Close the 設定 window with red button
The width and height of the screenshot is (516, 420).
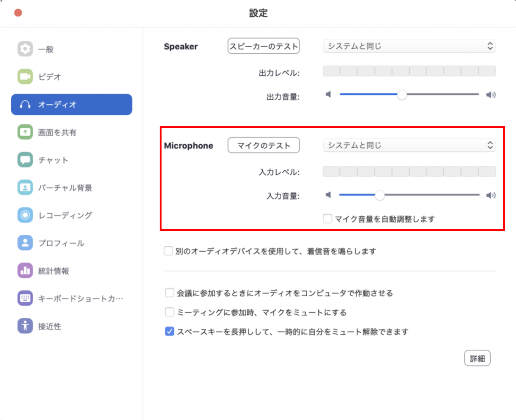coord(18,13)
